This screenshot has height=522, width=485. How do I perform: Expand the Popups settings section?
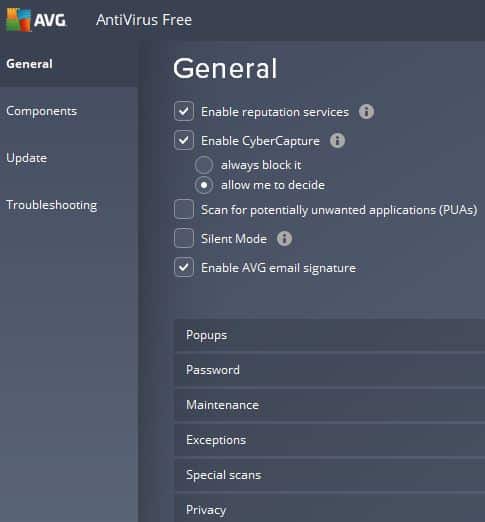coord(330,335)
